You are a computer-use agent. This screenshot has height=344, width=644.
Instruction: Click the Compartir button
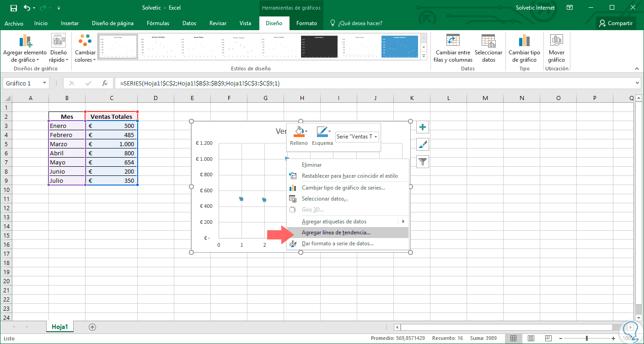616,23
